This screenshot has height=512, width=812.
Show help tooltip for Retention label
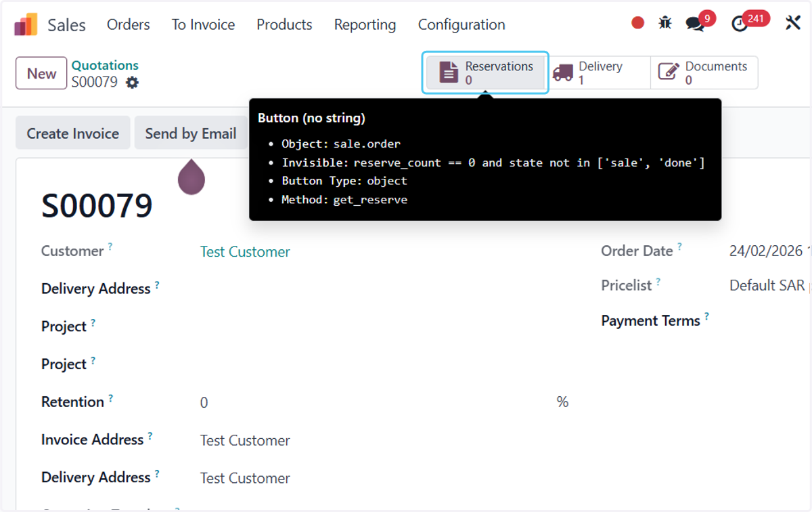tap(111, 397)
